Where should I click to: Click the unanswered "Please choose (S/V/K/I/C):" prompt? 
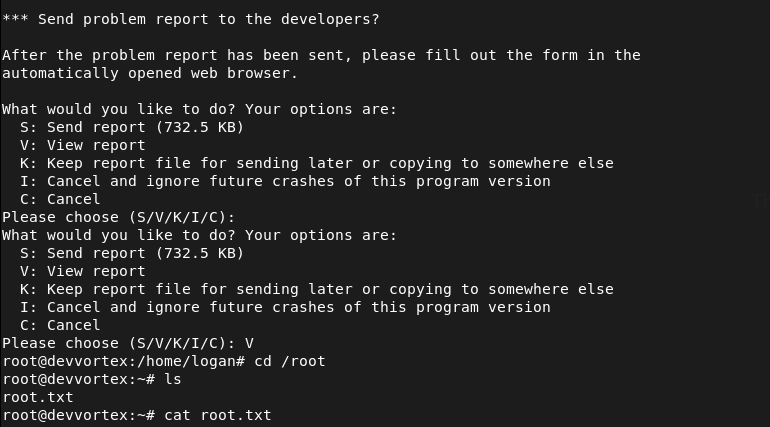(x=118, y=217)
